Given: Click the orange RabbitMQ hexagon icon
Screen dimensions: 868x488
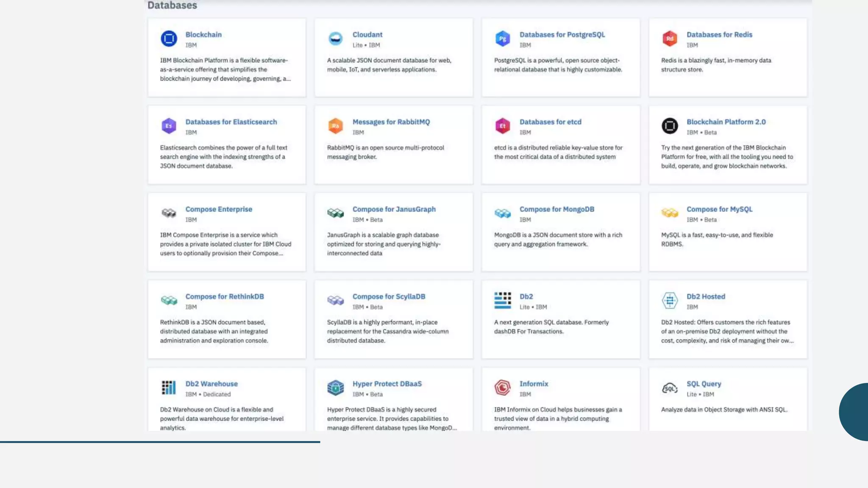Looking at the screenshot, I should 336,126.
